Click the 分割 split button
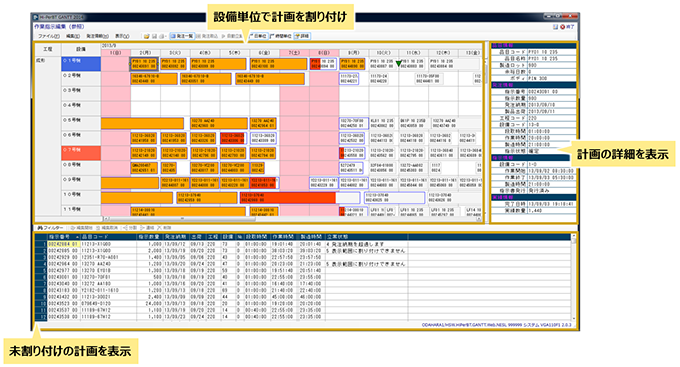The height and width of the screenshot is (367, 680). point(130,228)
